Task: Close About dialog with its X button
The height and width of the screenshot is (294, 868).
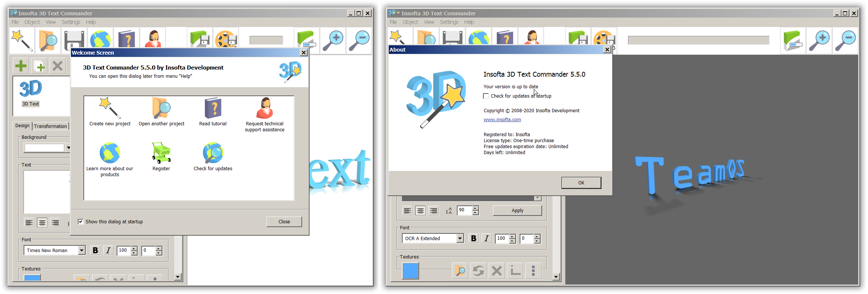Action: pos(607,49)
